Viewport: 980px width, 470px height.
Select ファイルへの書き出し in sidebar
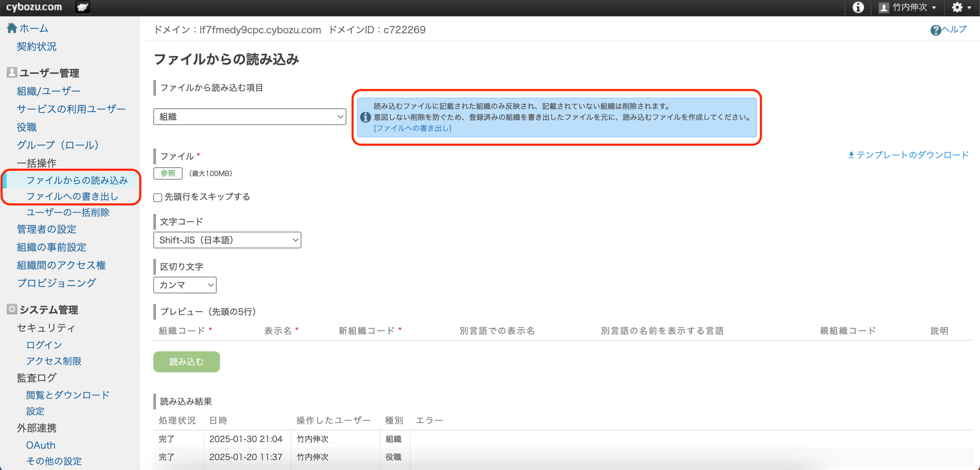pos(72,196)
